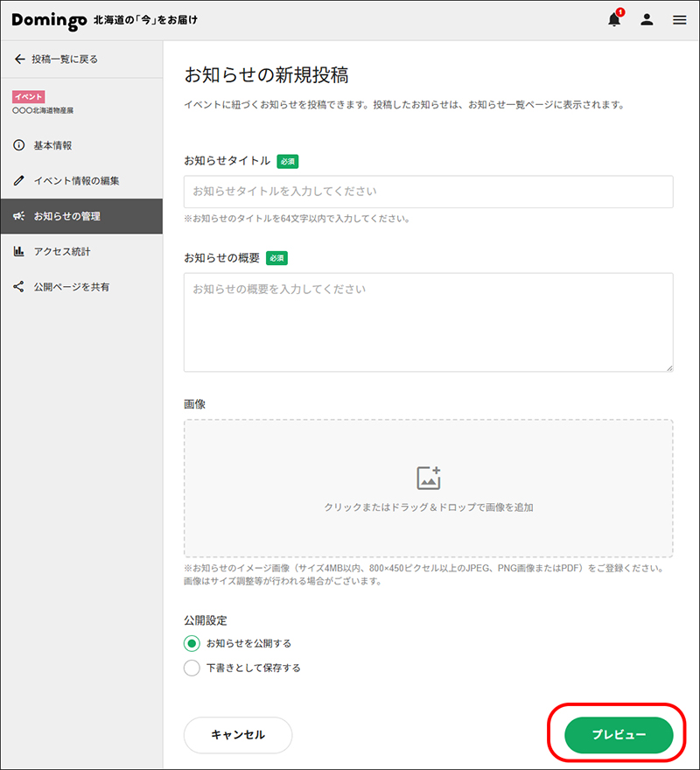Select the お知らせを公開する radio button
The width and height of the screenshot is (700, 770).
click(x=192, y=643)
